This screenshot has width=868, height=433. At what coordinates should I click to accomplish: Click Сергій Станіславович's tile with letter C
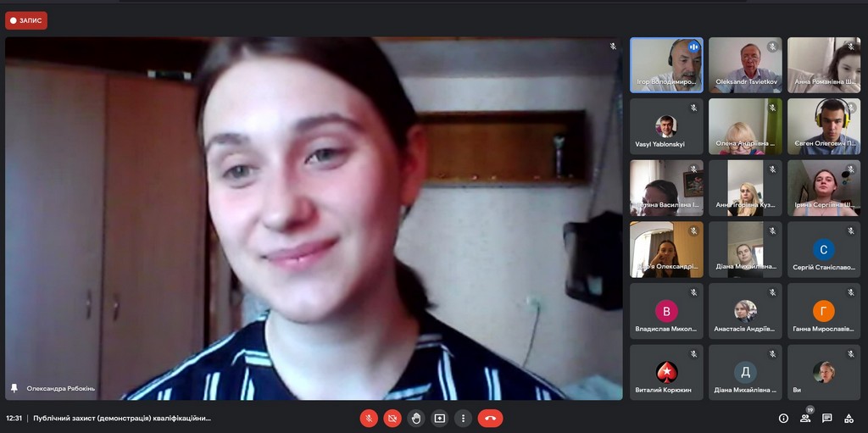[x=823, y=250]
